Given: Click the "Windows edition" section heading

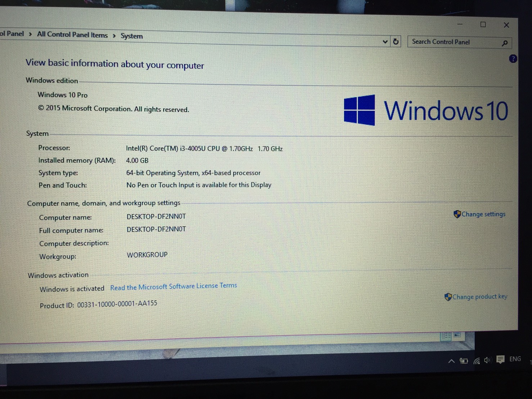Looking at the screenshot, I should pyautogui.click(x=52, y=80).
